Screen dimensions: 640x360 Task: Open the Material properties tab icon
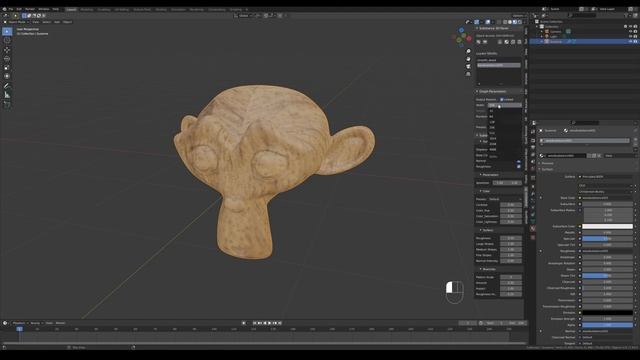click(533, 229)
